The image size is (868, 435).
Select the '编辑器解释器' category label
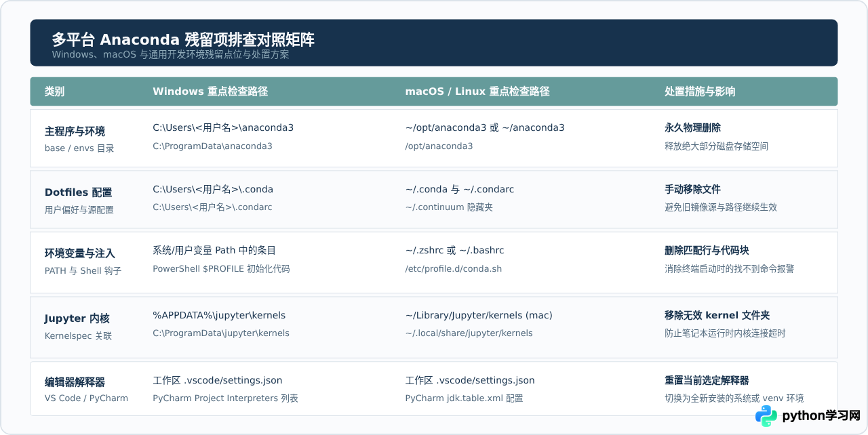(x=75, y=382)
